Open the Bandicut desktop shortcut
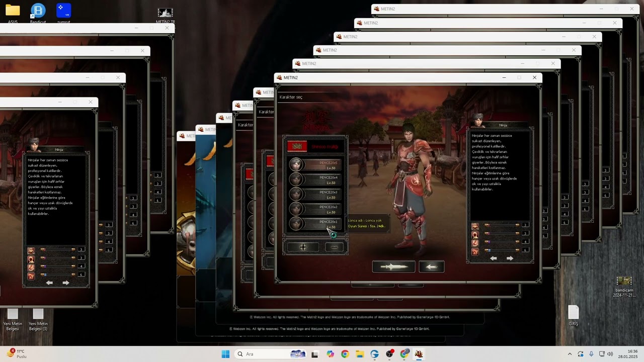 (38, 13)
